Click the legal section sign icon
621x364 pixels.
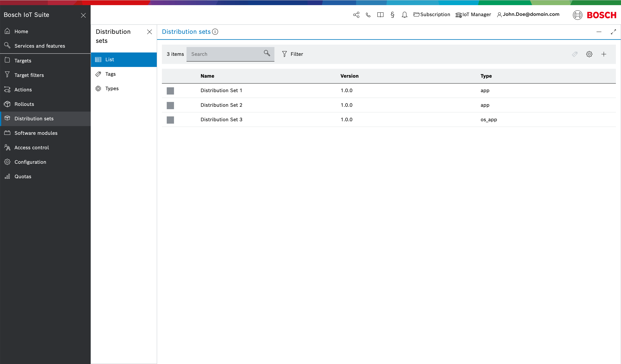point(392,15)
